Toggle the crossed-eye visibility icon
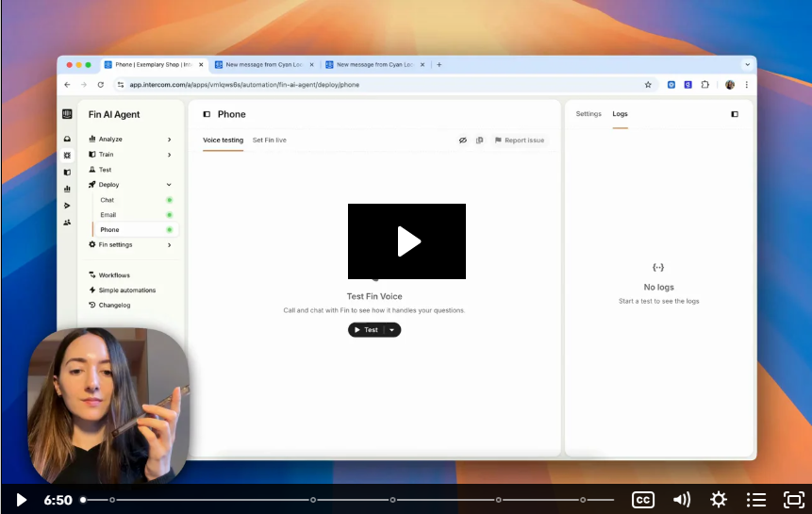The height and width of the screenshot is (514, 812). 462,141
